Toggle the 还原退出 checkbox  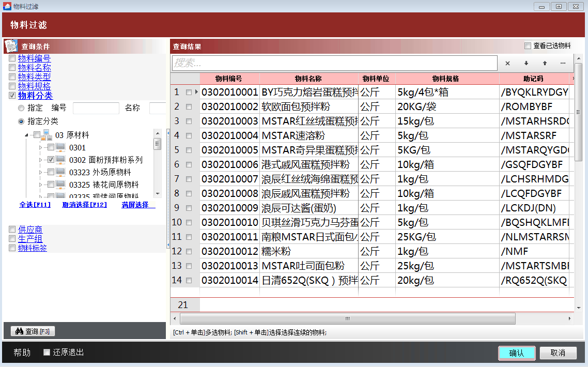pyautogui.click(x=47, y=353)
